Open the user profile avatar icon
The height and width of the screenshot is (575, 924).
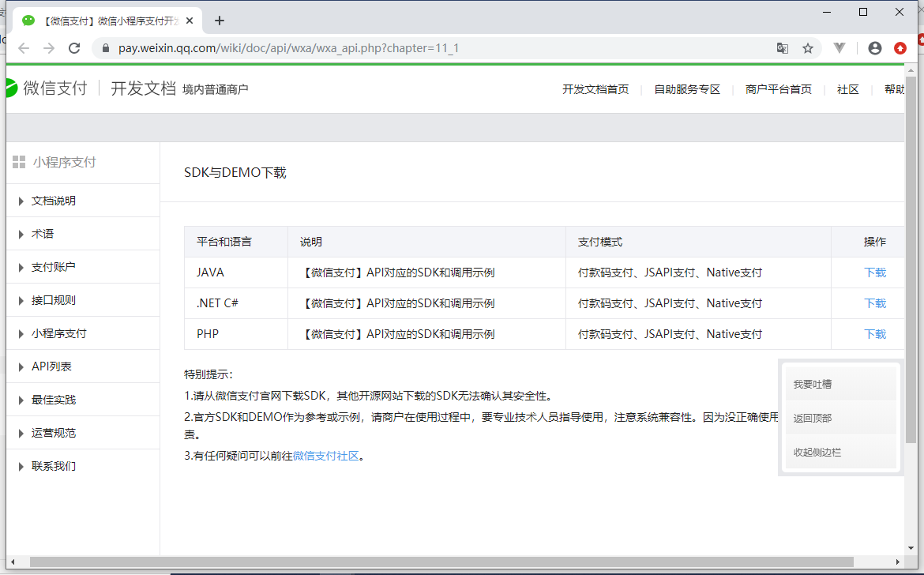875,48
